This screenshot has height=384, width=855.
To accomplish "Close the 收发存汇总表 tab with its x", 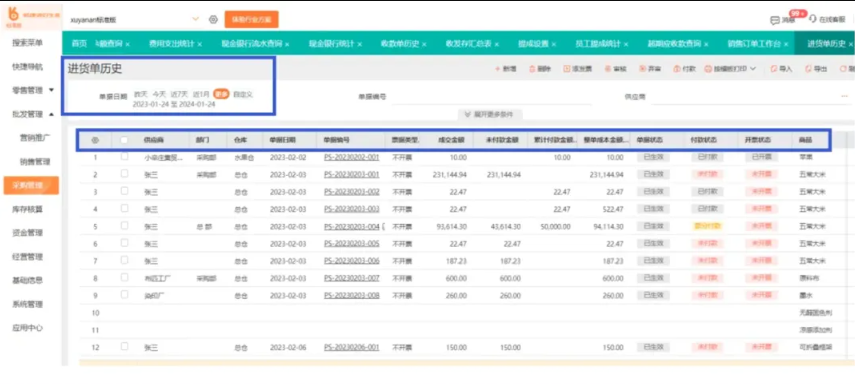I will click(496, 44).
